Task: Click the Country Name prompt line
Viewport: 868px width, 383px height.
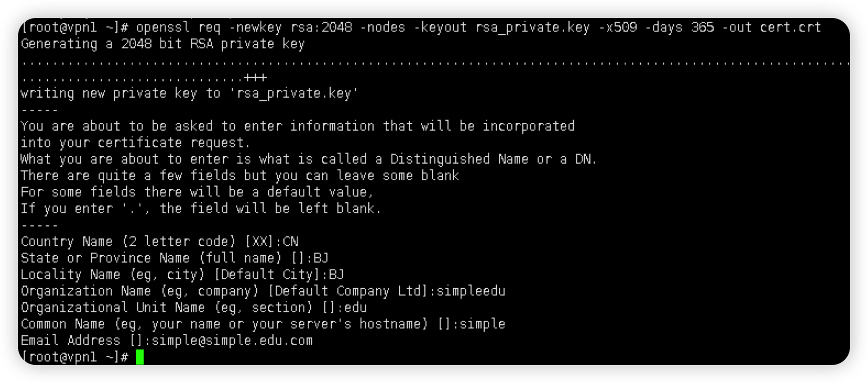Action: click(159, 241)
